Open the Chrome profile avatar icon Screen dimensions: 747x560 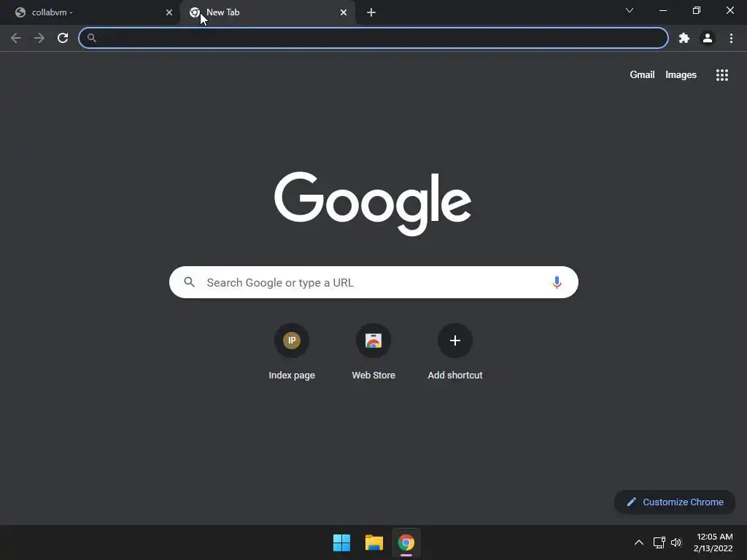coord(708,38)
